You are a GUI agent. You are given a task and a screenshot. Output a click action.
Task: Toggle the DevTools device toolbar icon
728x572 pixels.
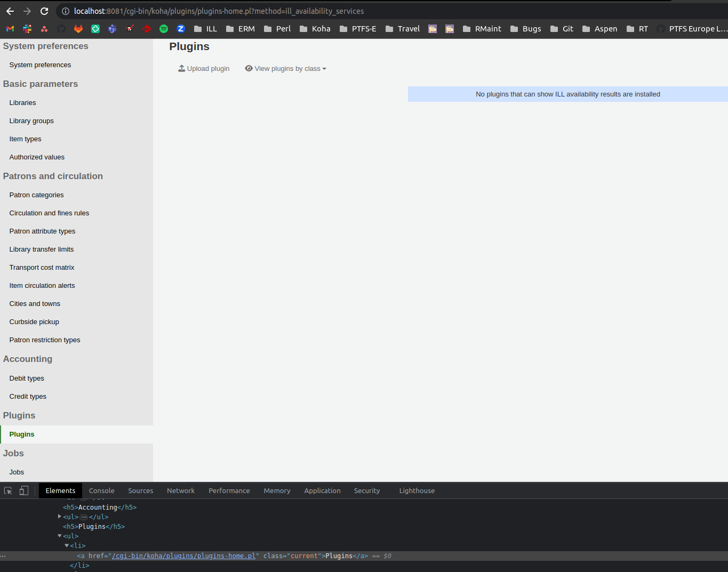[24, 490]
